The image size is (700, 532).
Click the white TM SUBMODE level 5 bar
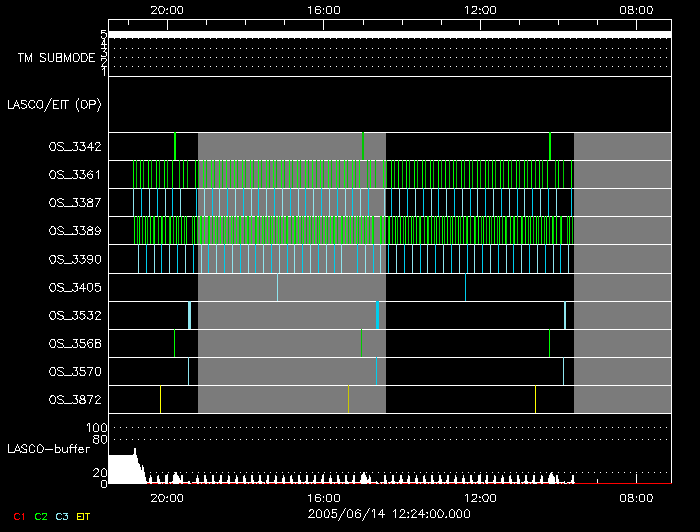pyautogui.click(x=390, y=35)
